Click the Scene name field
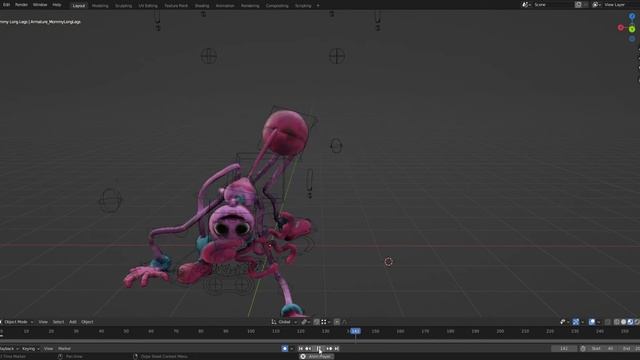The image size is (640, 360). 552,5
